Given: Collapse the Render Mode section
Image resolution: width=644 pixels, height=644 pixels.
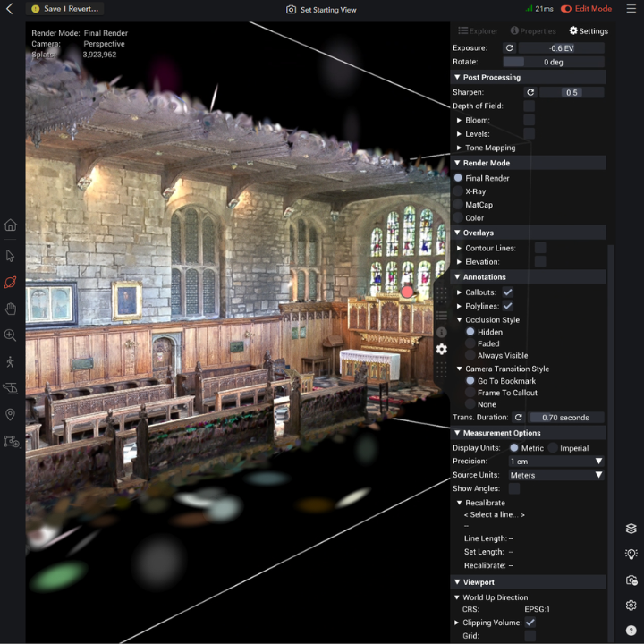Looking at the screenshot, I should pos(457,163).
